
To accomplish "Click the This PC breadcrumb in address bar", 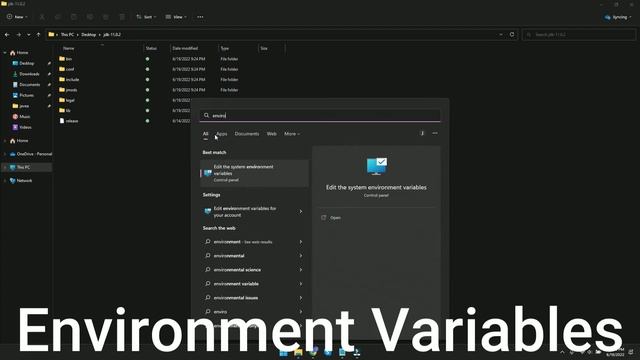I will 67,35.
